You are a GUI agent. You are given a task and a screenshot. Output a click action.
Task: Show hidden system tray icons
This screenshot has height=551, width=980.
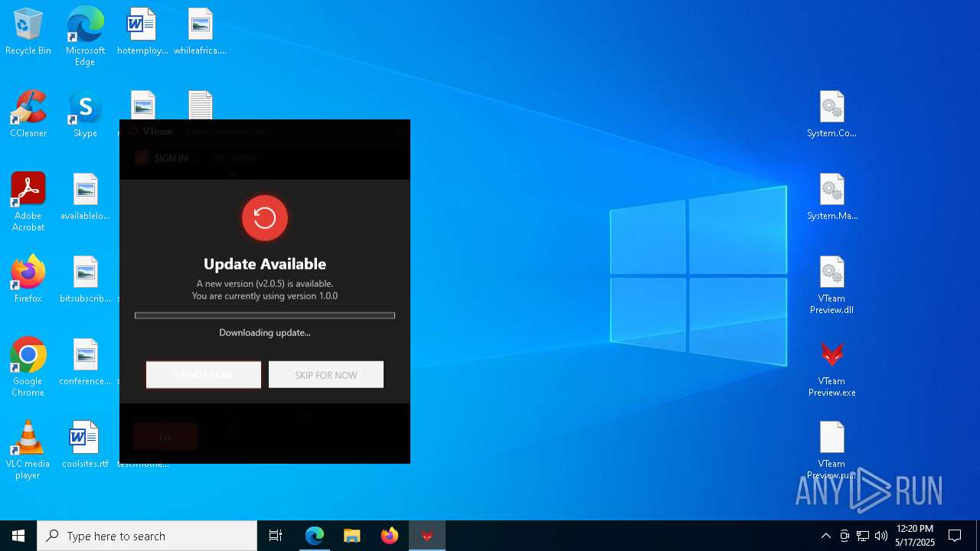tap(825, 536)
